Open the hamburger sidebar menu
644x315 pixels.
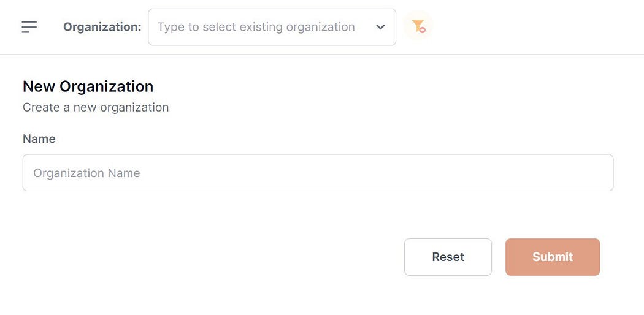point(29,27)
